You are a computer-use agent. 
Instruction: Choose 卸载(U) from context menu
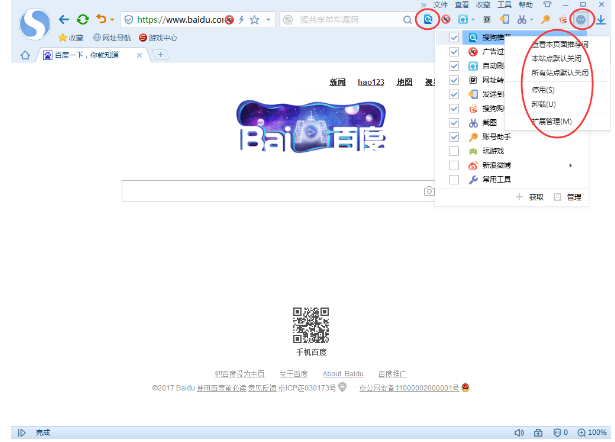click(544, 104)
